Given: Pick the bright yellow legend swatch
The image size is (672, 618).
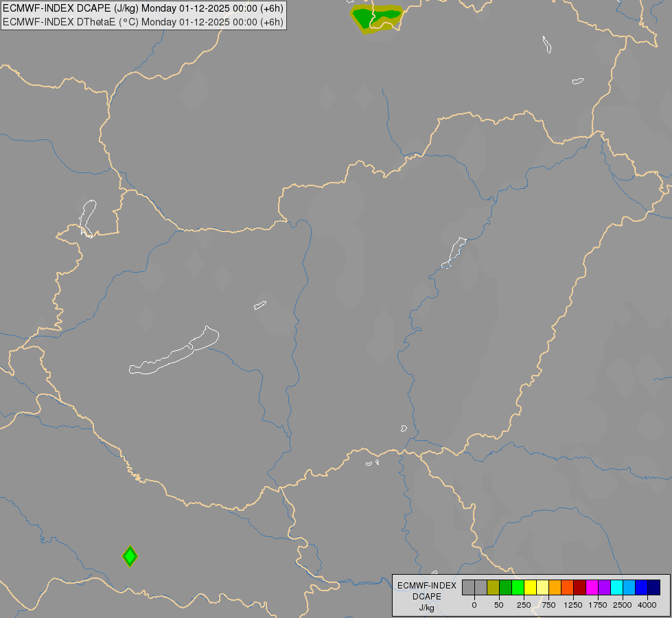Looking at the screenshot, I should click(531, 587).
